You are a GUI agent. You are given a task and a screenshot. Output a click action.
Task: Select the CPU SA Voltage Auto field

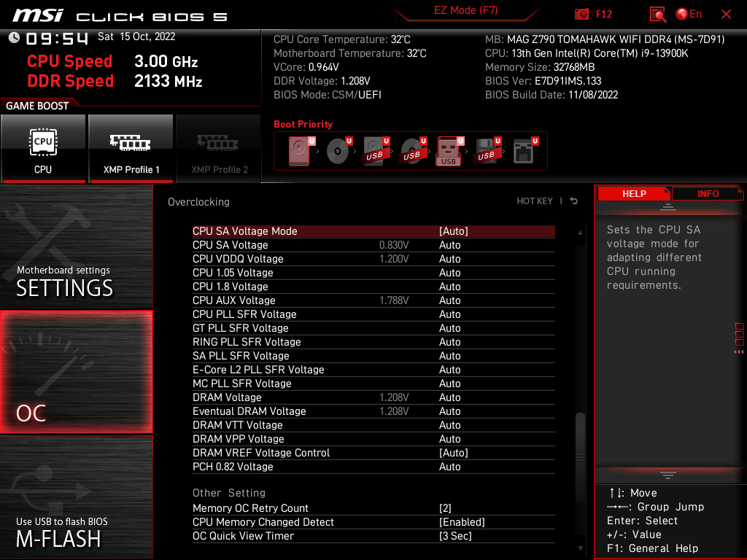pos(449,245)
